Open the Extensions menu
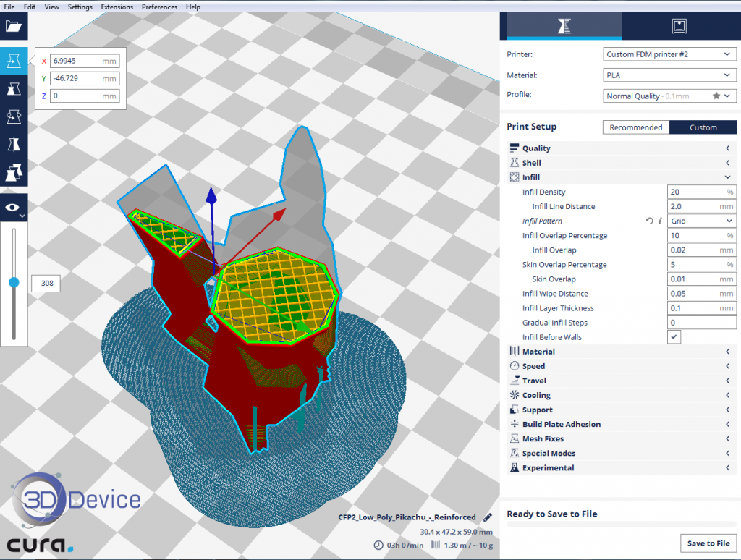Screen dimensions: 741x560 click(x=117, y=7)
